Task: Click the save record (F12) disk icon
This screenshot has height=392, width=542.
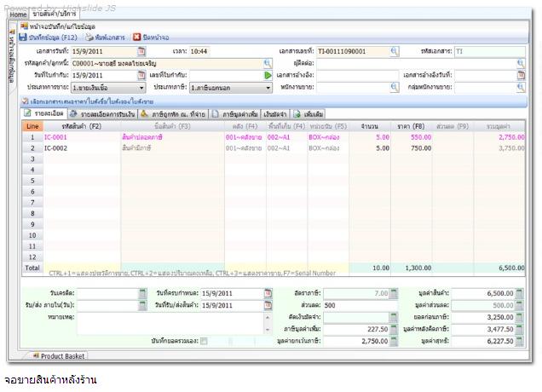Action: [x=23, y=37]
